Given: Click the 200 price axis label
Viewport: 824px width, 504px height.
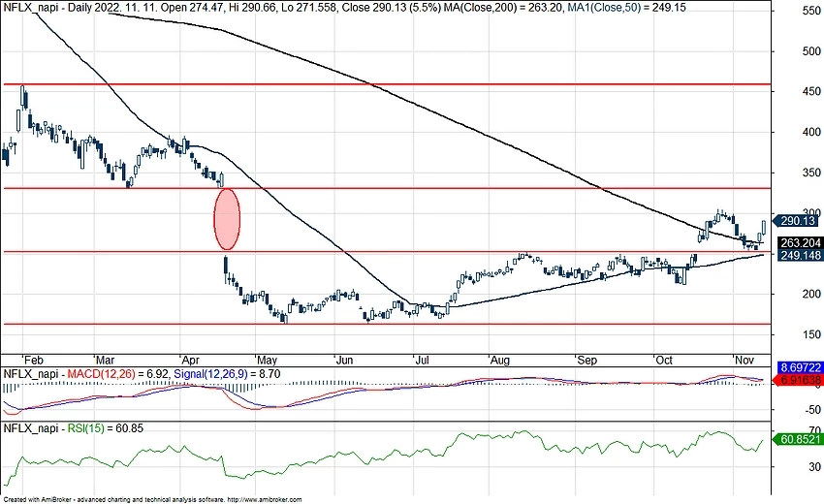Looking at the screenshot, I should point(811,294).
